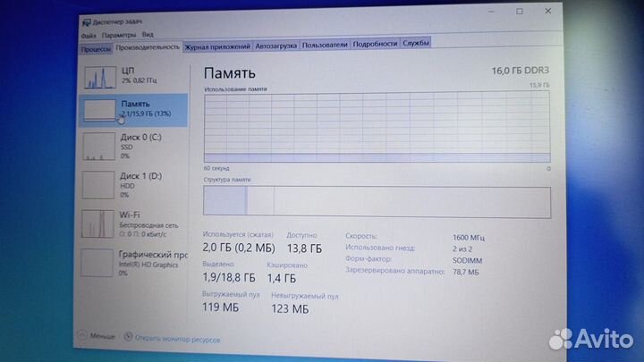This screenshot has height=362, width=644.
Task: Click the 78,7 МБ hardware reserved value
Action: [466, 272]
